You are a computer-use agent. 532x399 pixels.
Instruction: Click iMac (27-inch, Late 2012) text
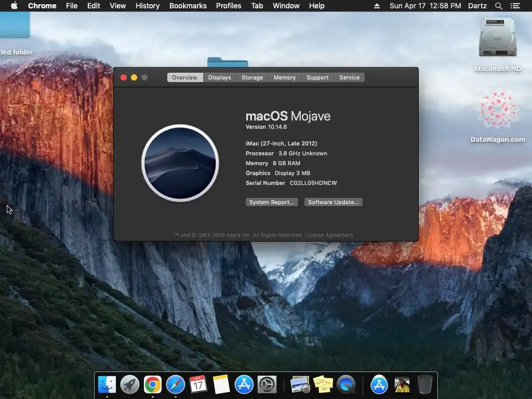tap(281, 143)
